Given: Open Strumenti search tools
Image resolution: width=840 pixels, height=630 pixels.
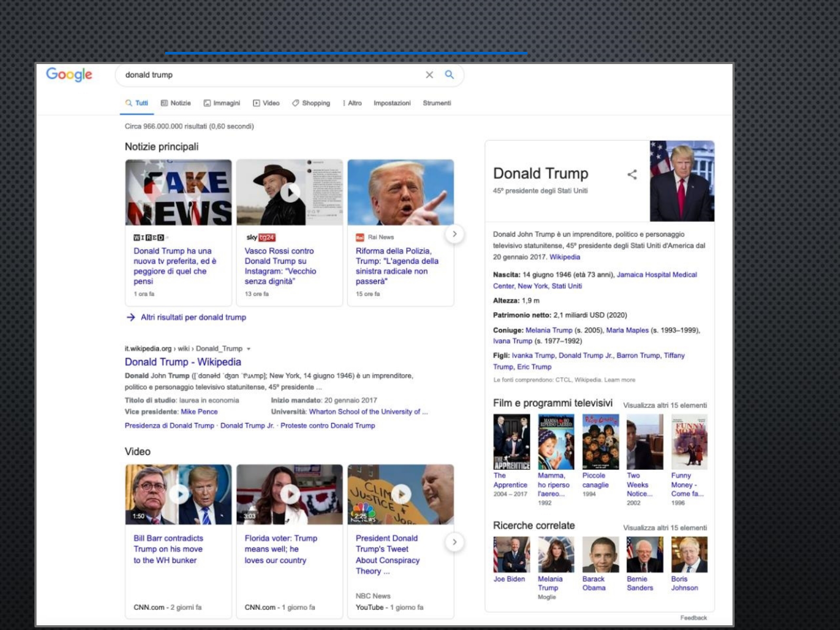Looking at the screenshot, I should pos(437,103).
